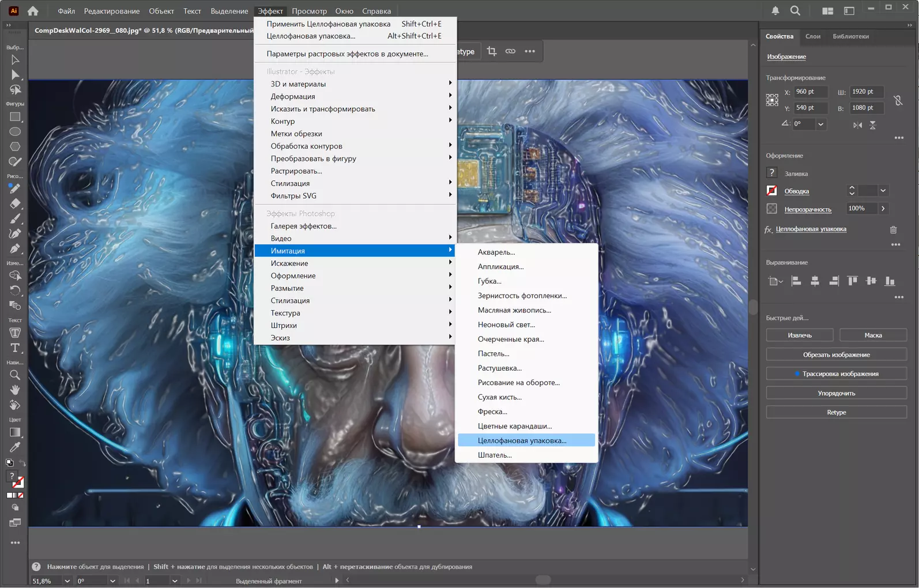Click the Crop Image icon in the floating bar

[492, 51]
